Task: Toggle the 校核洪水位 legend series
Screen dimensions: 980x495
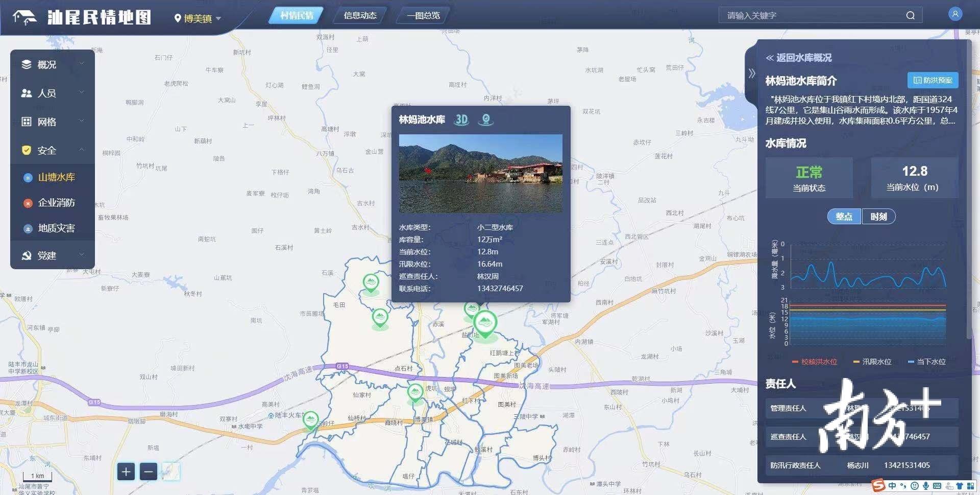Action: 815,362
